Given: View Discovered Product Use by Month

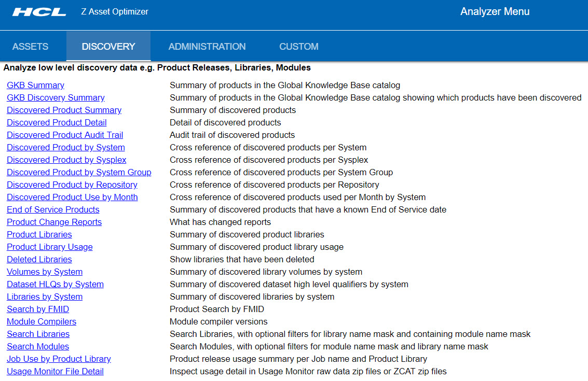Looking at the screenshot, I should pyautogui.click(x=72, y=197).
